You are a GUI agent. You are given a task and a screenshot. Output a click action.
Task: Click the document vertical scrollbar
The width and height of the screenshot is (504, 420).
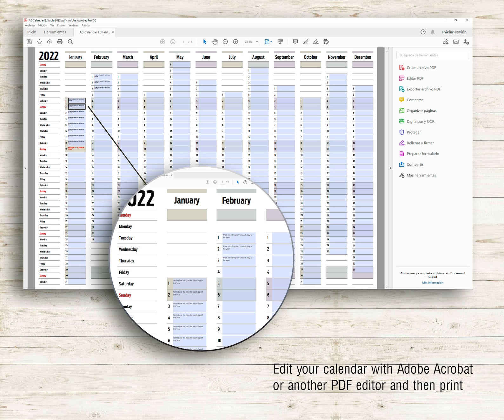[387, 168]
